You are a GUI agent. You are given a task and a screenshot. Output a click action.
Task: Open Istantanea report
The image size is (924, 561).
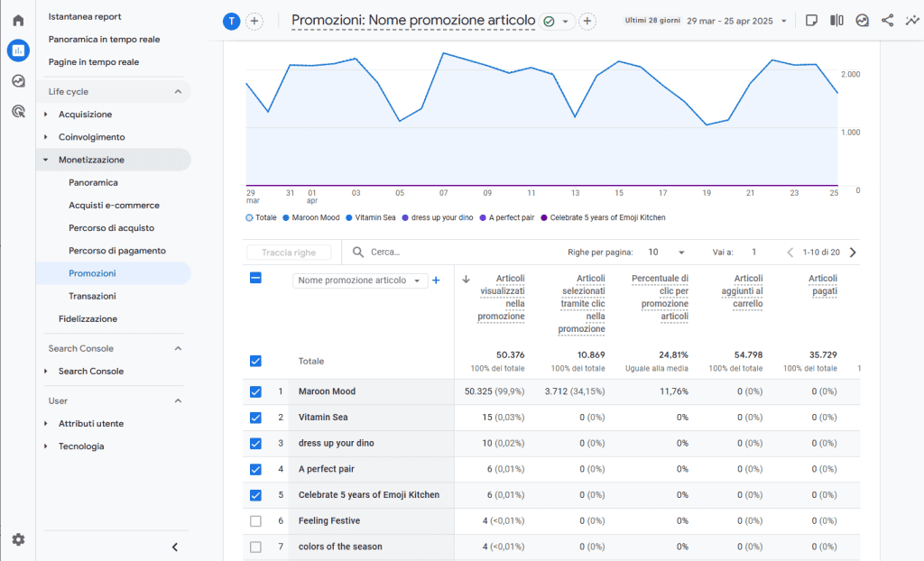(85, 16)
